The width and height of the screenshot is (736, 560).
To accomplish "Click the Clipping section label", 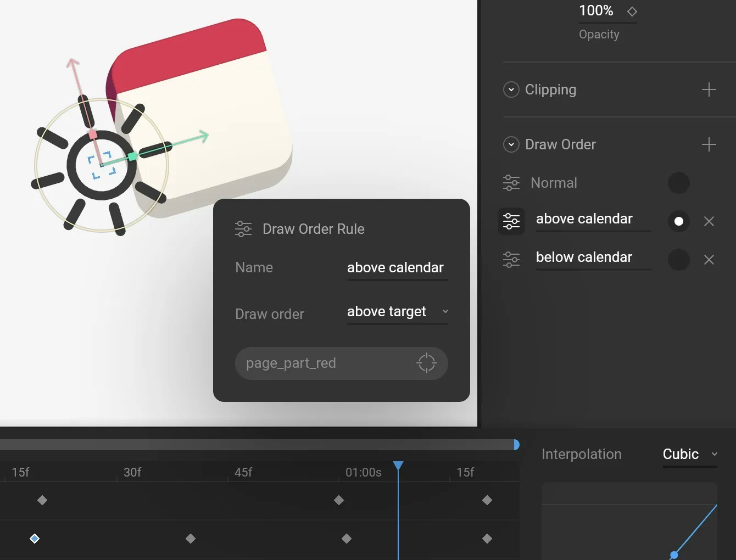I will pyautogui.click(x=550, y=89).
